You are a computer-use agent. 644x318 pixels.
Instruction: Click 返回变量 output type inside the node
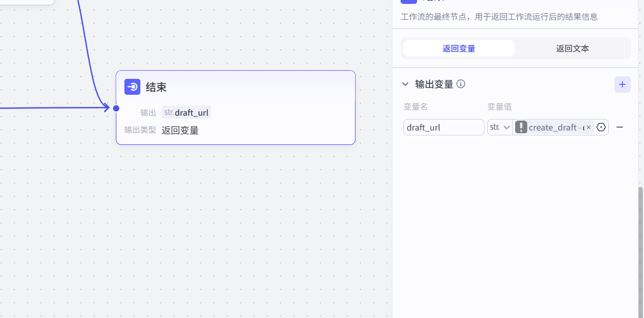click(x=180, y=130)
